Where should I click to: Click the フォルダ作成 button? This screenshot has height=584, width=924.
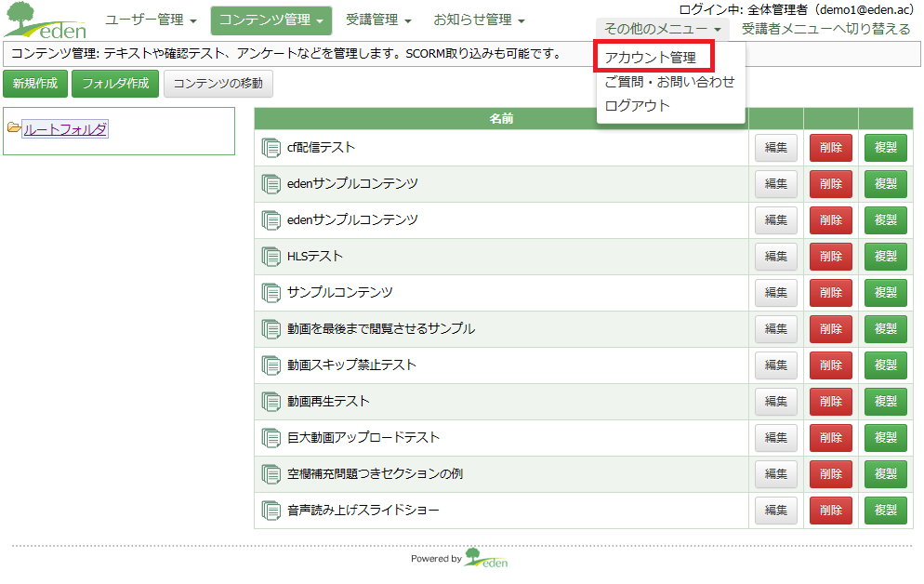(x=115, y=84)
